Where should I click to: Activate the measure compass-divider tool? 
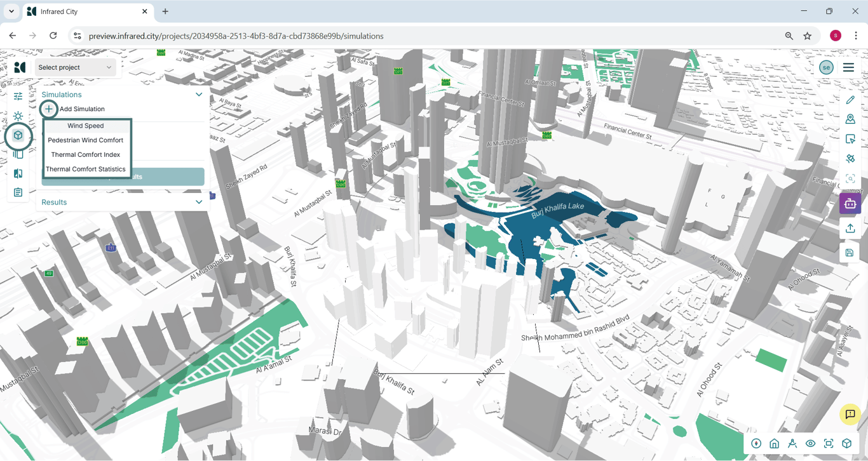[792, 444]
